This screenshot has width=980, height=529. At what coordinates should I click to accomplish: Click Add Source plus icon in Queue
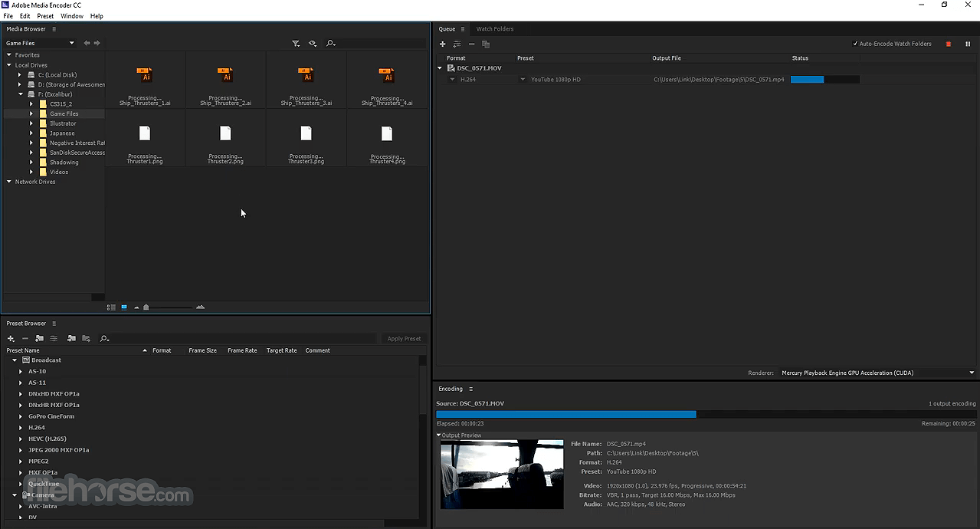[442, 44]
